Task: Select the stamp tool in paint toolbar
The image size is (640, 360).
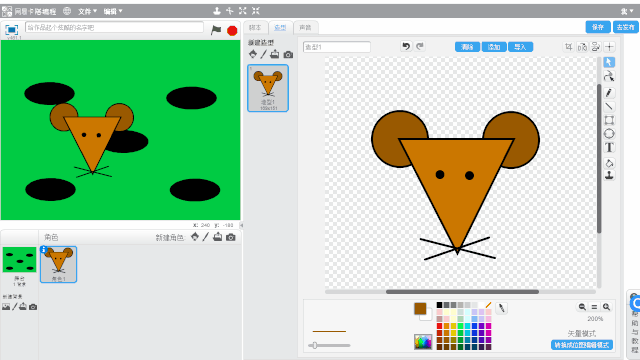Action: click(x=609, y=176)
